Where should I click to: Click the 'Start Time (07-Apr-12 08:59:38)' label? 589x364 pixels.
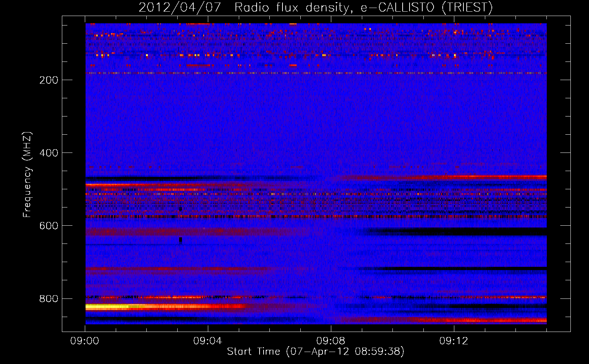[x=316, y=352]
